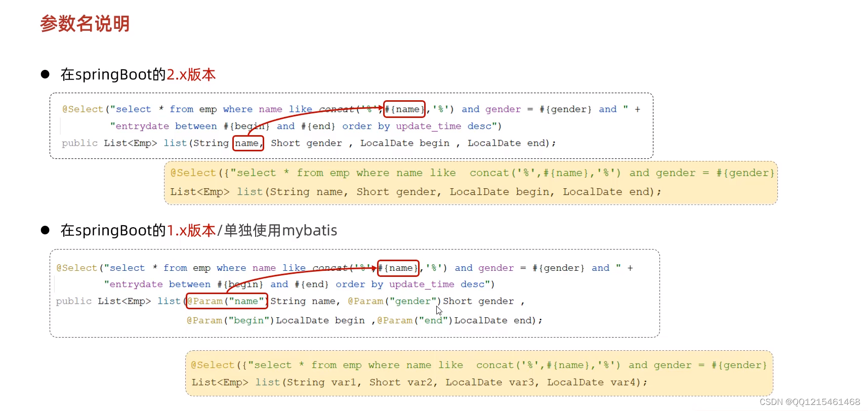The width and height of the screenshot is (868, 411).
Task: Click "@Select" in the lower yellow box
Action: (213, 365)
